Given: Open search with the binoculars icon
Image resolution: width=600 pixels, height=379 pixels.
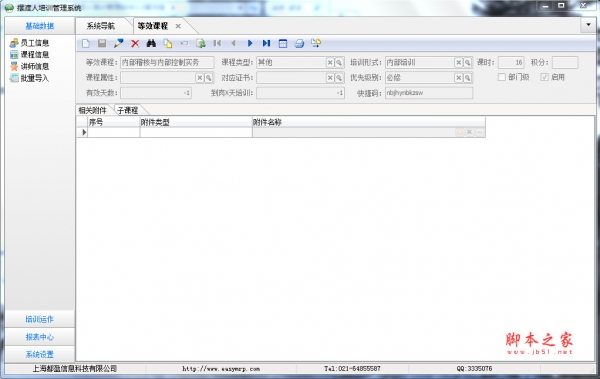Looking at the screenshot, I should point(151,43).
